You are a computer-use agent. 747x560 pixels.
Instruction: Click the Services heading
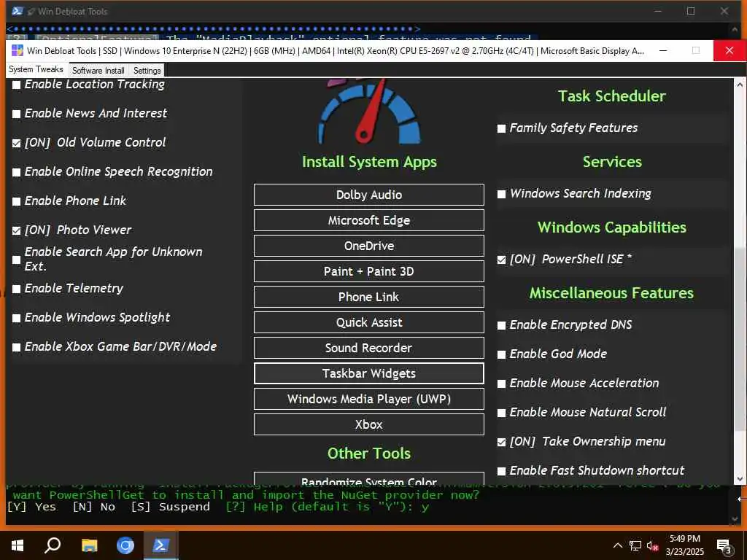(612, 161)
